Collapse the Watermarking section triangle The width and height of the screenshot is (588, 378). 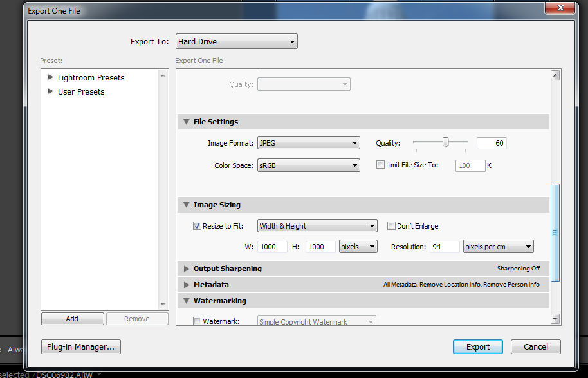(187, 301)
